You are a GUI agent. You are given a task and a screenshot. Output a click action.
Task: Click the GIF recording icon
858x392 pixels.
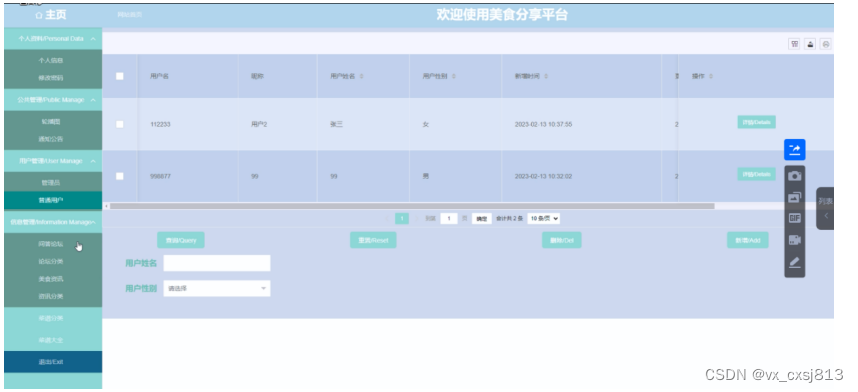[795, 218]
